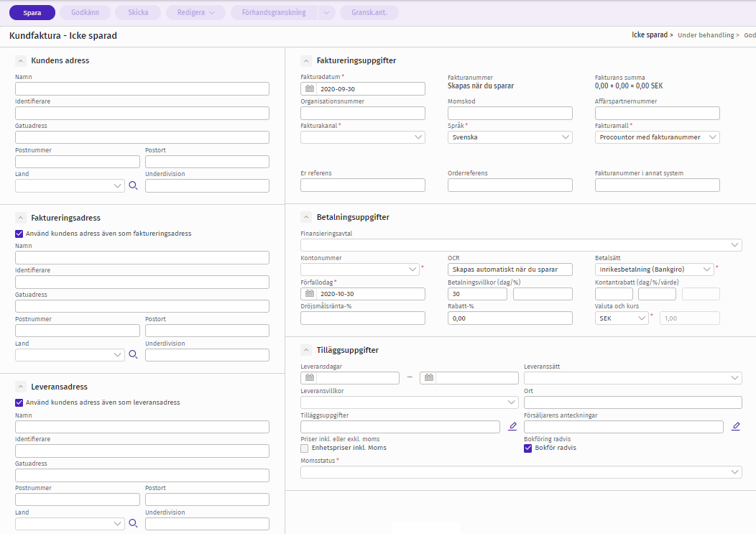Search country in Leveransadress section
Viewport: 756px width, 539px height.
point(133,524)
